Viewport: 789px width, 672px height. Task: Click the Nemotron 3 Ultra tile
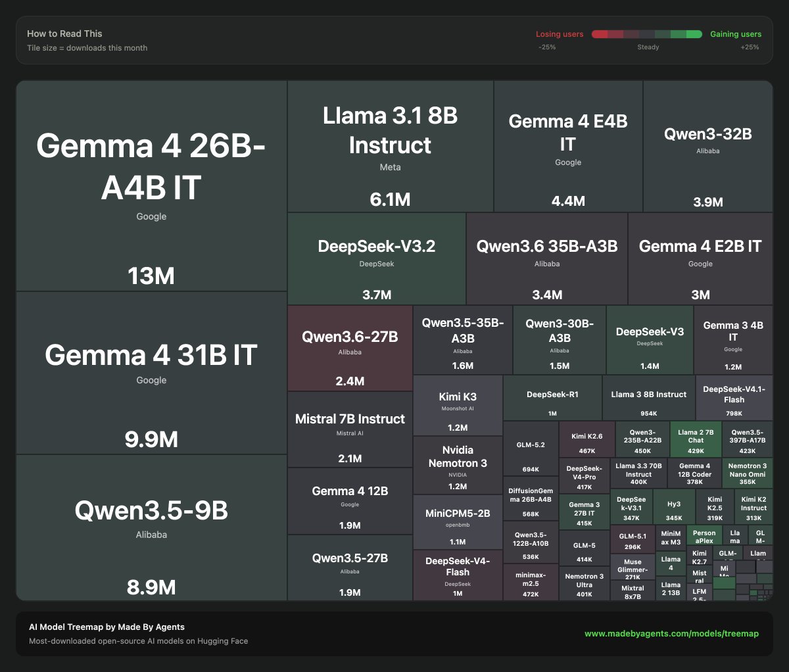(584, 583)
